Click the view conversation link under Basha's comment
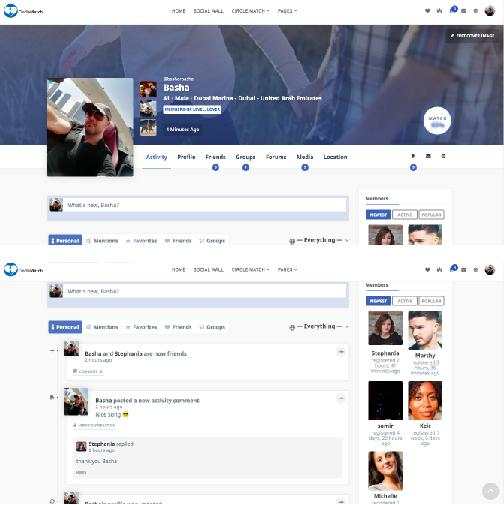 tap(94, 425)
